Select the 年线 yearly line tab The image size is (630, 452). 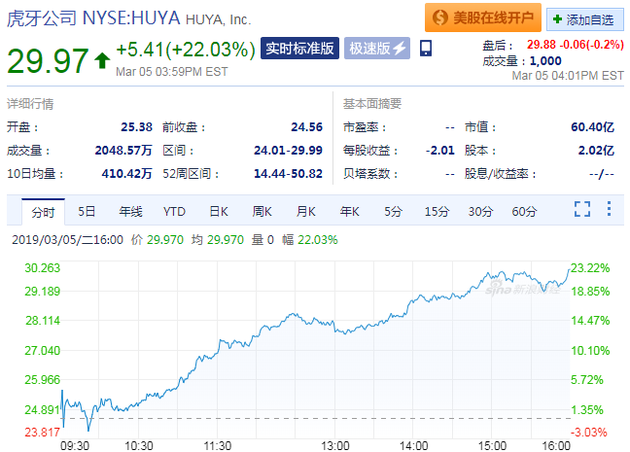(131, 211)
